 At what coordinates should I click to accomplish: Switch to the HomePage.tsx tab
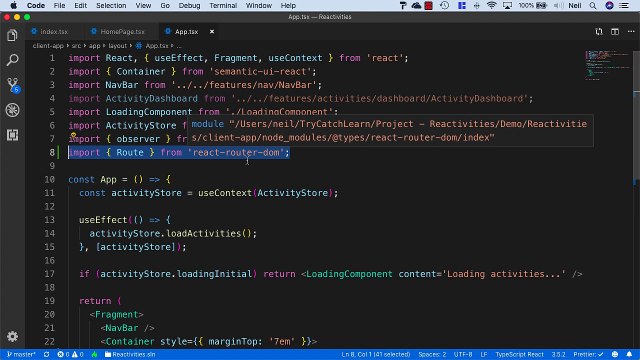(122, 31)
